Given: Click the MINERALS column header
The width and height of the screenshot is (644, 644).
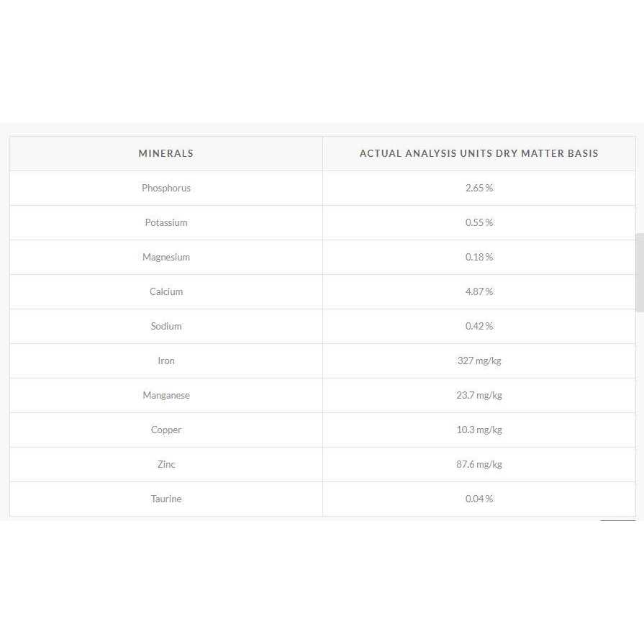Looking at the screenshot, I should click(166, 153).
